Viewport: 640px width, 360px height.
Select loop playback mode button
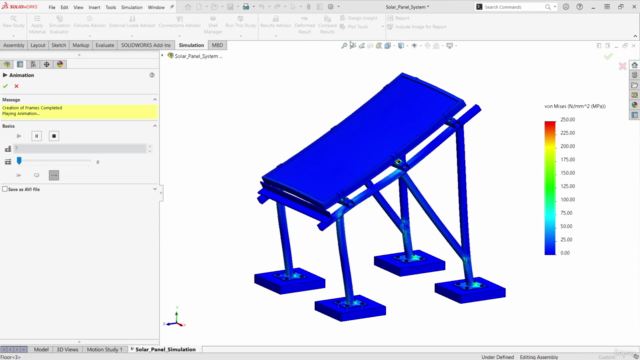point(36,175)
